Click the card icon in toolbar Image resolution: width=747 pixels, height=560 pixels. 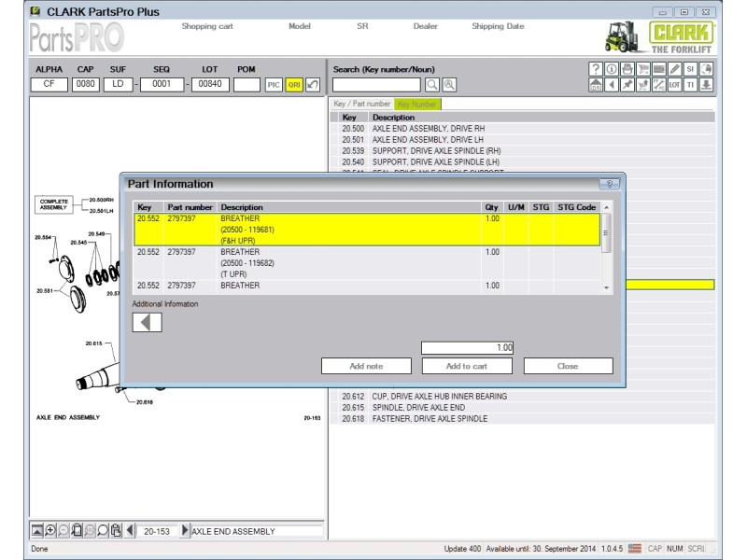coord(658,69)
